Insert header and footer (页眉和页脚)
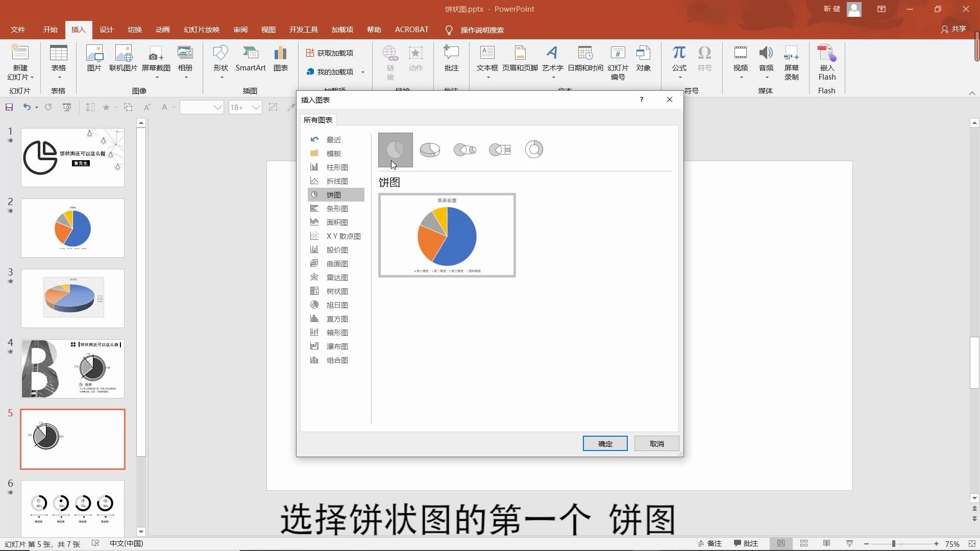 click(520, 60)
